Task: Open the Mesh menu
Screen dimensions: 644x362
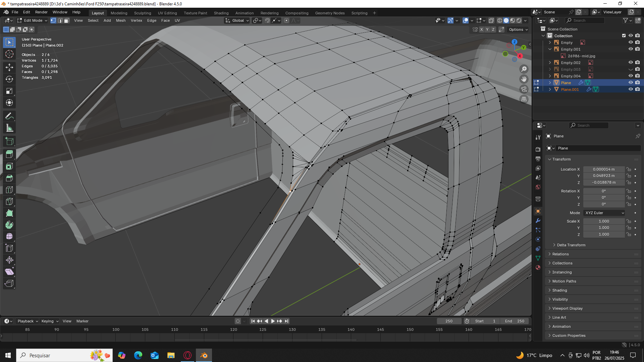Action: tap(121, 20)
